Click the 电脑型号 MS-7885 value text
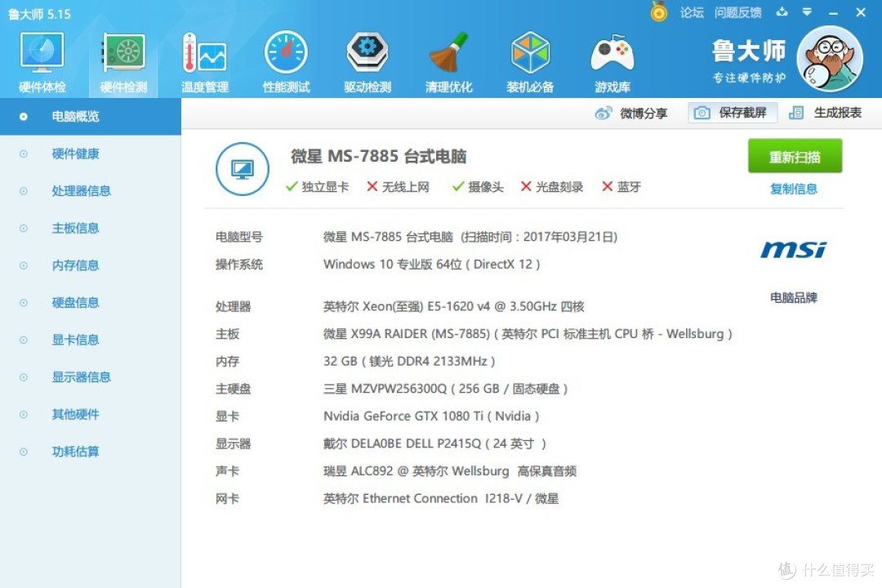 [470, 237]
